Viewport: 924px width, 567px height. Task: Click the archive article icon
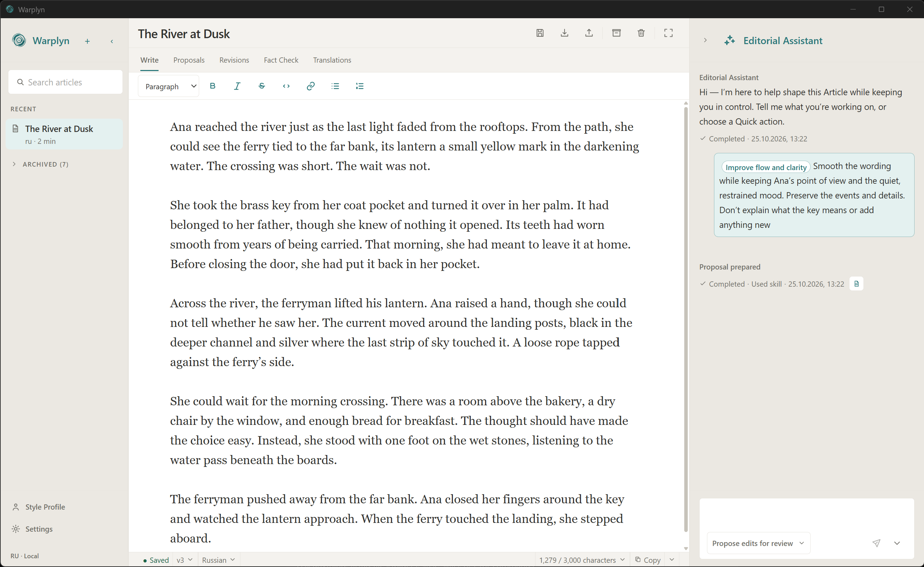pos(616,33)
